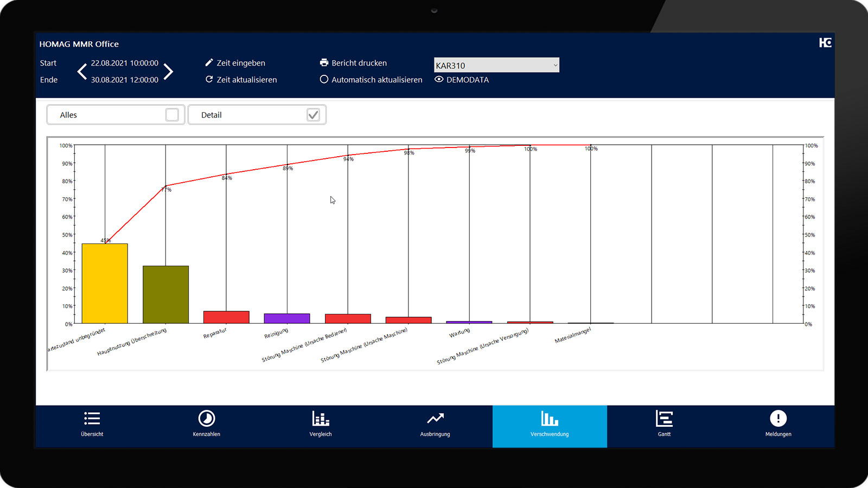The image size is (868, 488).
Task: Open the Gantt chart icon
Action: coord(664,419)
